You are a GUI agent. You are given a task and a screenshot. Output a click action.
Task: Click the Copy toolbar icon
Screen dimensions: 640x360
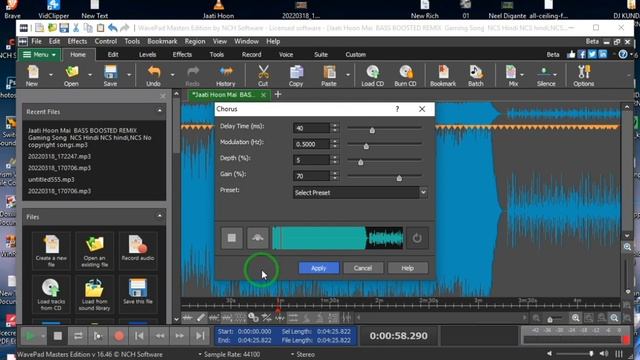point(296,76)
